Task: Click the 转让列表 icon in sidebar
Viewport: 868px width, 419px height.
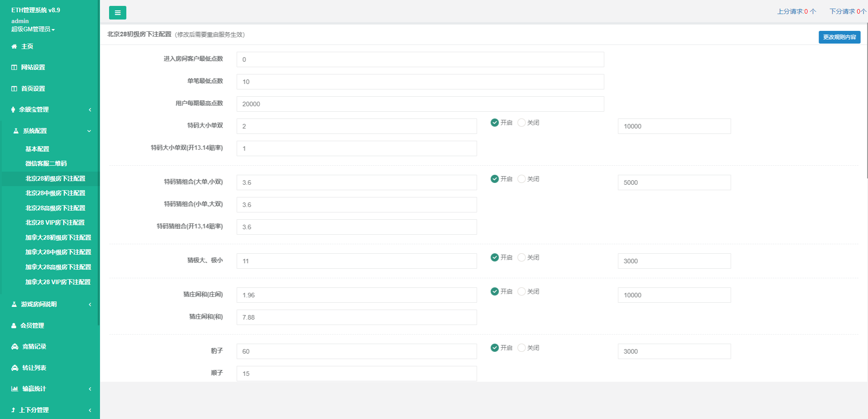Action: [15, 368]
